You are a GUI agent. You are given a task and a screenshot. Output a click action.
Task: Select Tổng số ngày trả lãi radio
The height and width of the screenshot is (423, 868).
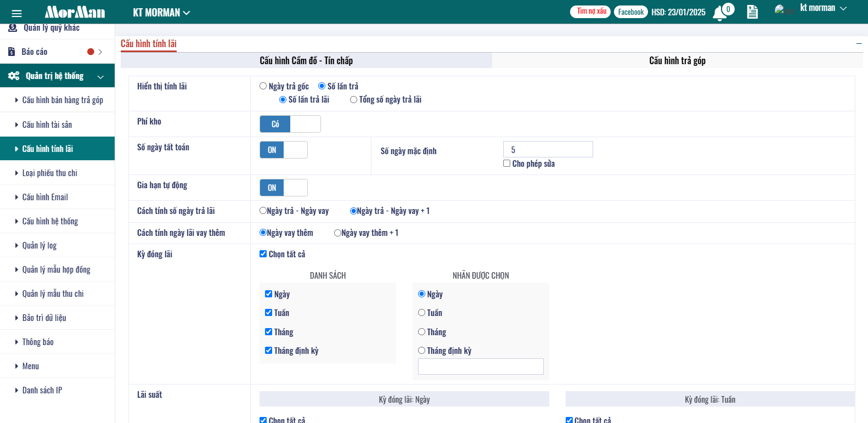pos(354,99)
